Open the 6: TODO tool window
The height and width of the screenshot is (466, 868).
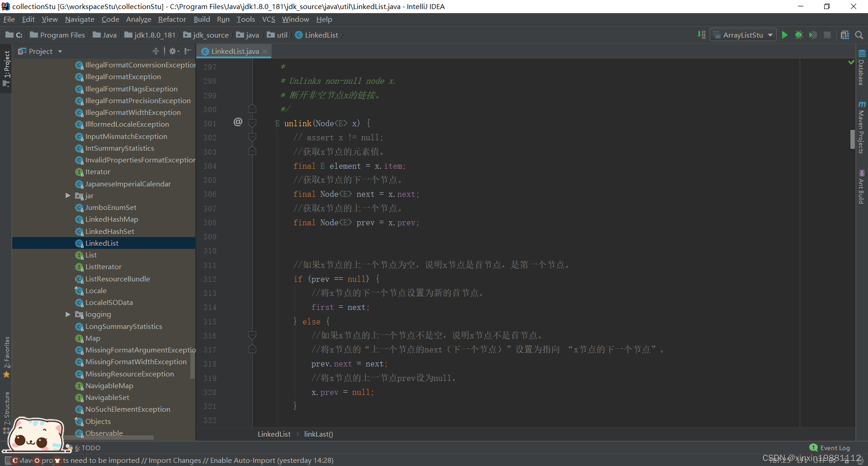pyautogui.click(x=87, y=447)
